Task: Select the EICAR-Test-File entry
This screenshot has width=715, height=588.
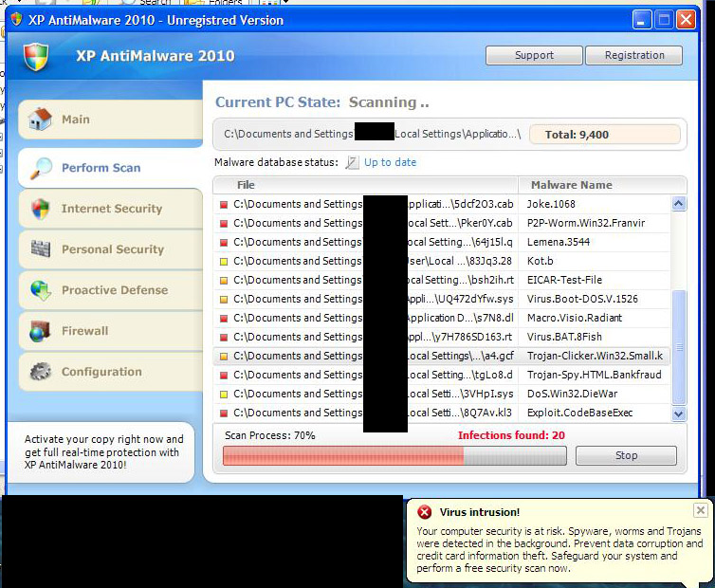Action: coord(564,280)
